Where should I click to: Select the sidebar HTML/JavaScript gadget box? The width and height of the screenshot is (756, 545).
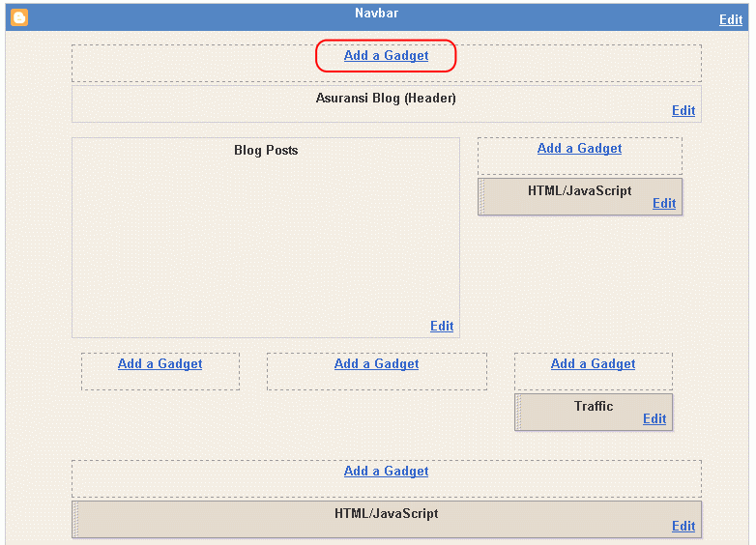(580, 196)
